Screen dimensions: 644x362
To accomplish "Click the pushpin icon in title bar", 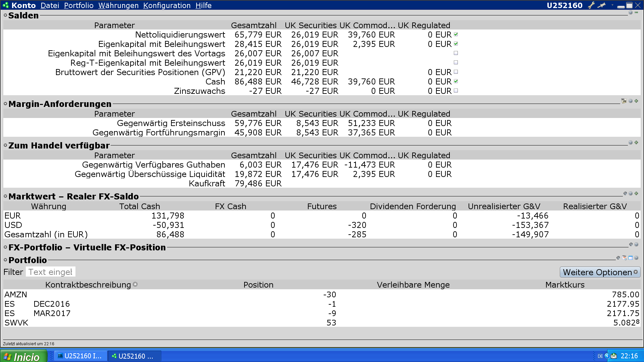I will coord(602,5).
